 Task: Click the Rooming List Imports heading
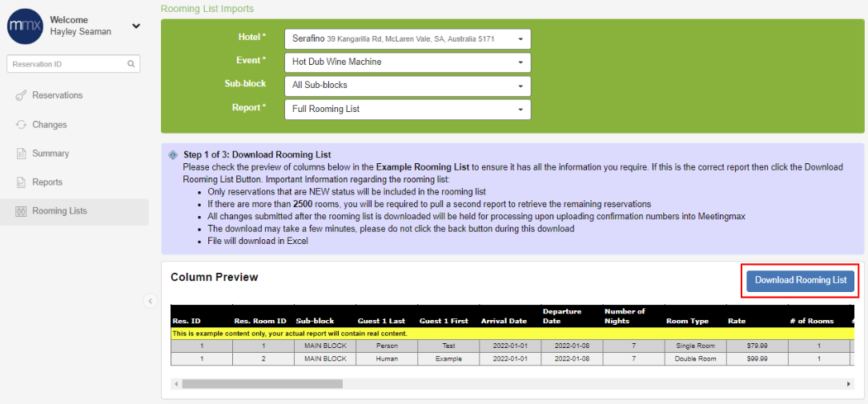tap(207, 9)
